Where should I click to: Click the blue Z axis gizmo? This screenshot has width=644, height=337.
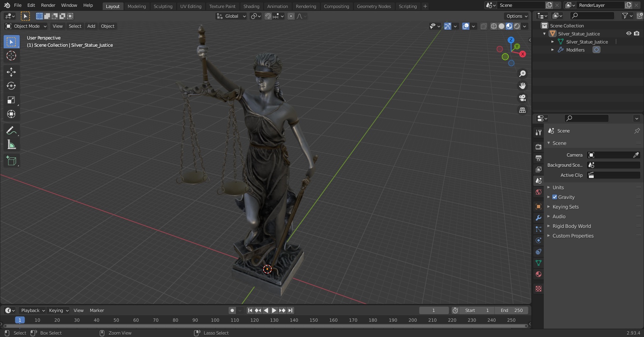click(511, 40)
